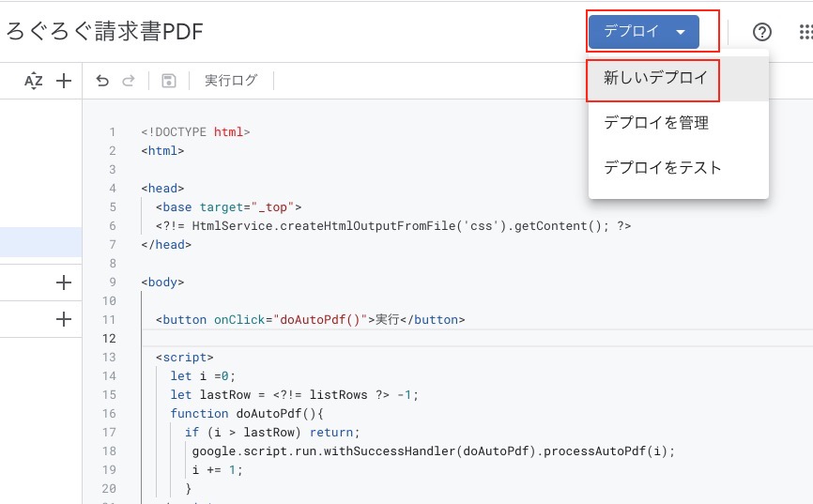The width and height of the screenshot is (813, 504).
Task: Add a service with the lower sidebar plus icon
Action: 64,319
